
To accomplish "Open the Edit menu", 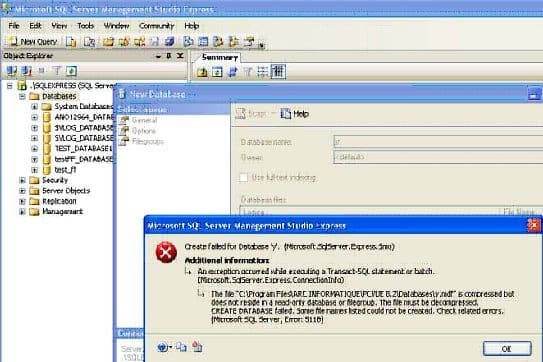I will (35, 26).
